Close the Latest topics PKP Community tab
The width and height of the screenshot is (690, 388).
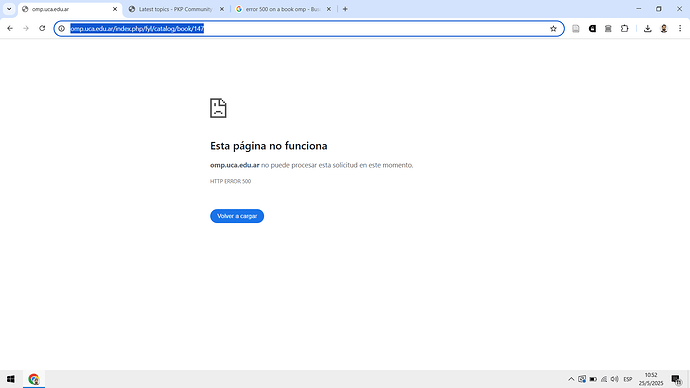[x=222, y=9]
